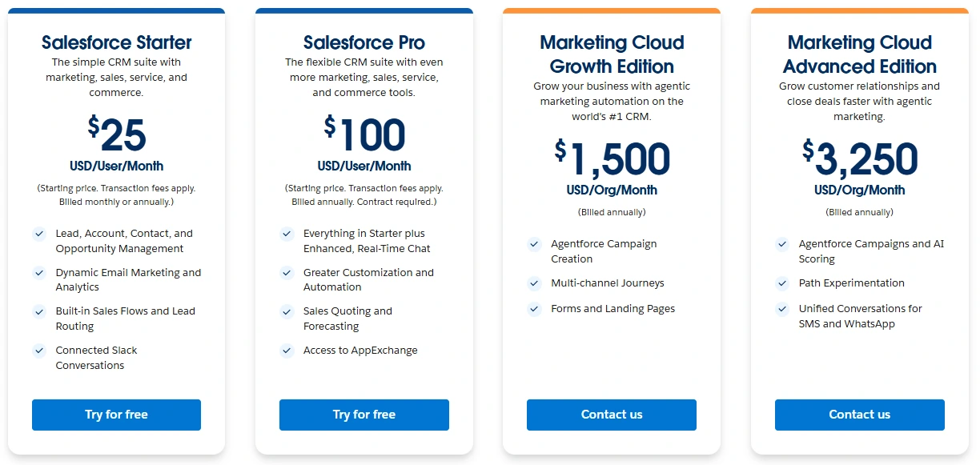980x465 pixels.
Task: Click the checkmark next to Dynamic Email Marketing
Action: pos(39,273)
